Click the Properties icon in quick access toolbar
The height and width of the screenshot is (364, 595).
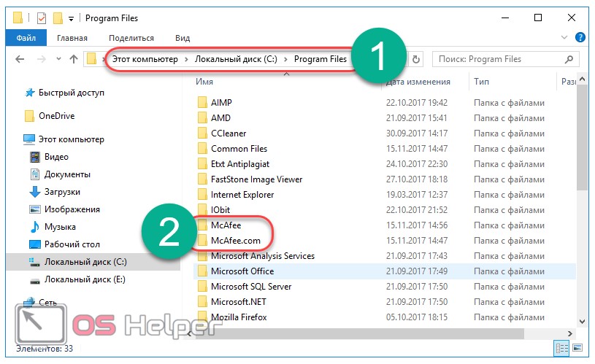(x=41, y=18)
